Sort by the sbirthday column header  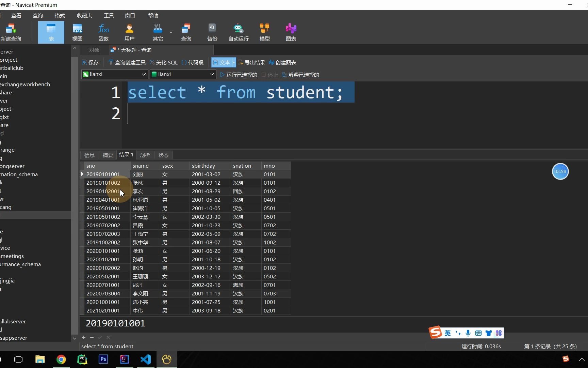click(210, 166)
